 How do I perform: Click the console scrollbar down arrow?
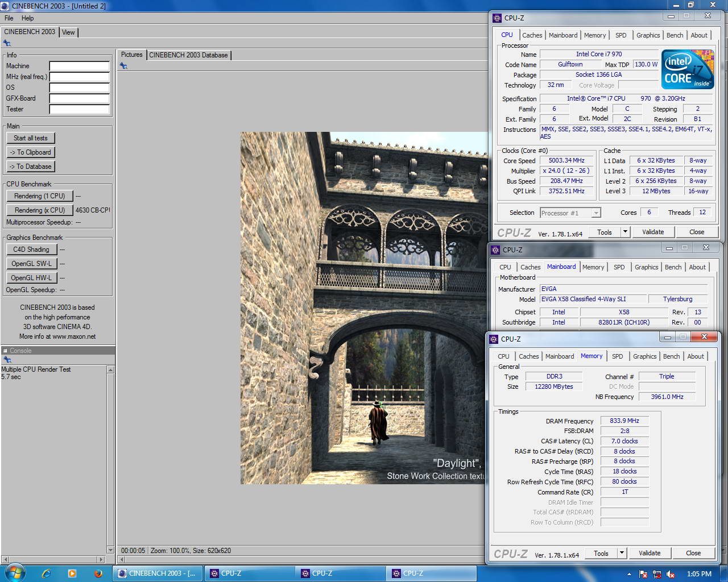[110, 550]
